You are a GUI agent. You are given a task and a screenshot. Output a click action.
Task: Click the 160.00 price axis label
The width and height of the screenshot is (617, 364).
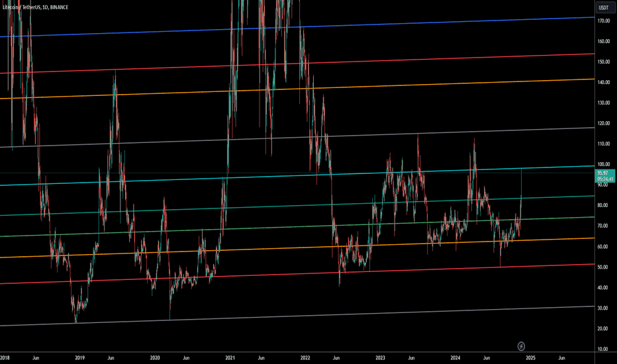(604, 41)
